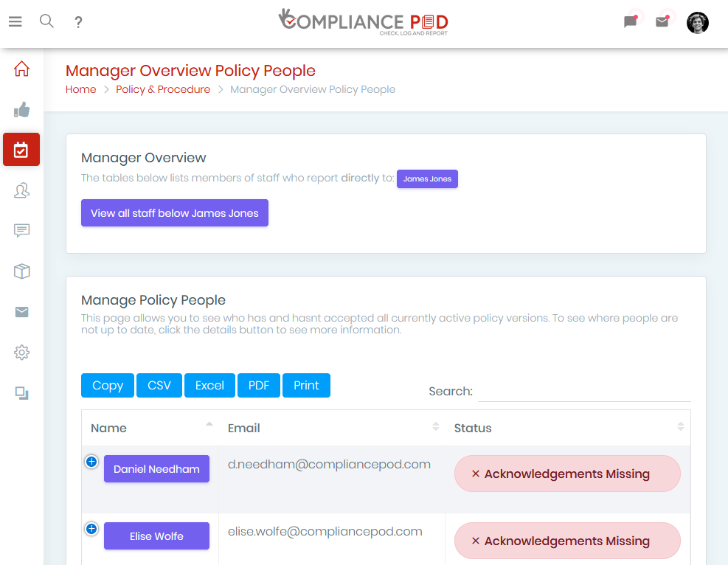Open the stacked squares sidebar icon
Screen dimensions: 728x565
[x=21, y=393]
